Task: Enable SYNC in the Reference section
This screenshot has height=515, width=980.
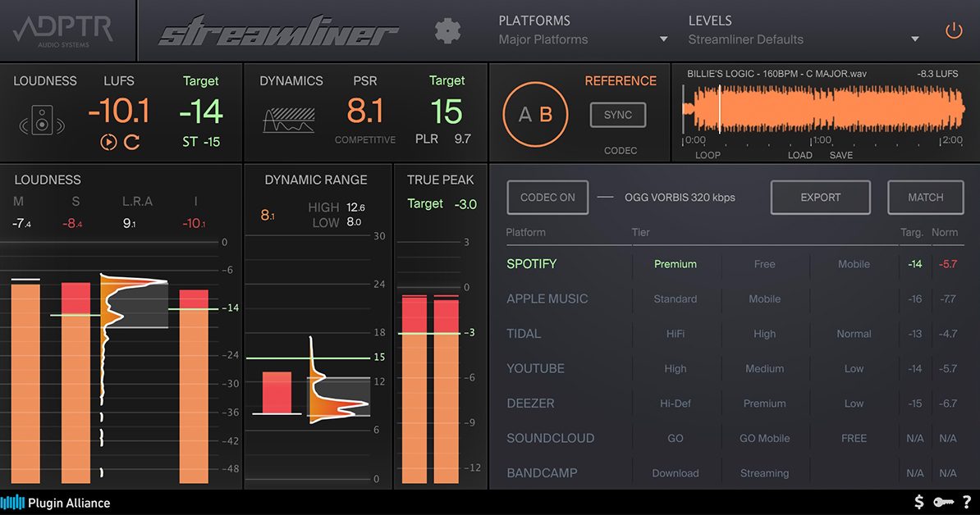Action: point(617,115)
